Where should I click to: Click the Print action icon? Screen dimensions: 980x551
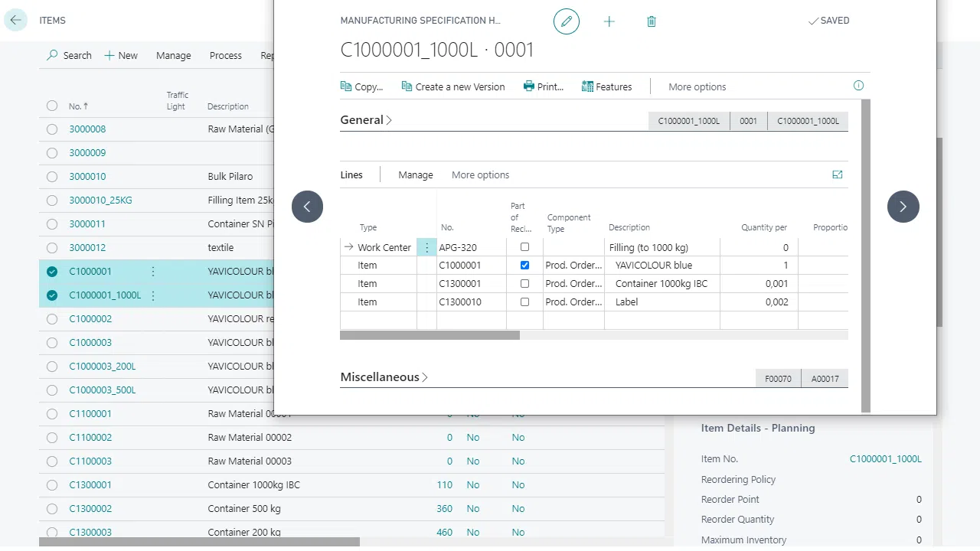coord(529,86)
